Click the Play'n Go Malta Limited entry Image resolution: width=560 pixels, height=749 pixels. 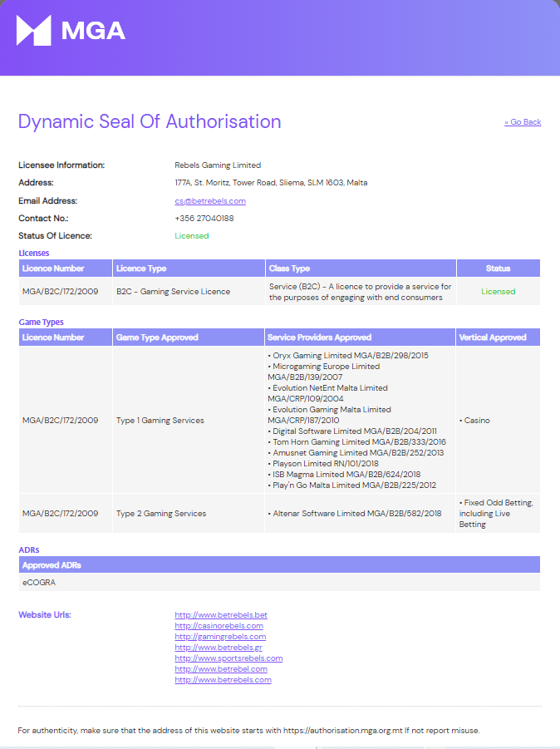click(x=351, y=485)
